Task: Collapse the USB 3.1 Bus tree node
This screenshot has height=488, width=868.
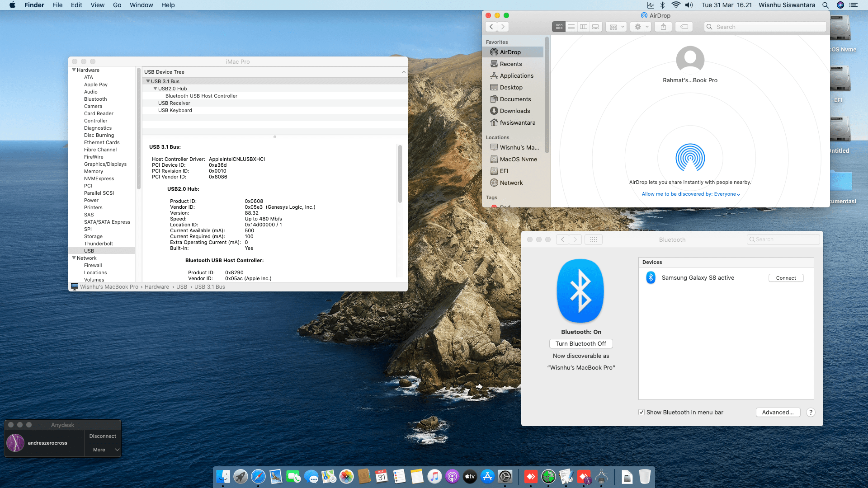Action: click(x=148, y=81)
